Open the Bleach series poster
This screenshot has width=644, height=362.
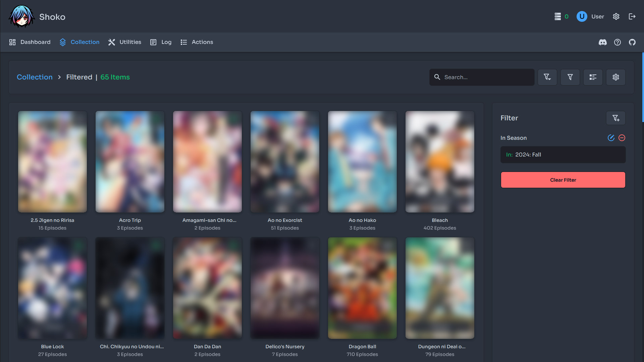(x=439, y=161)
